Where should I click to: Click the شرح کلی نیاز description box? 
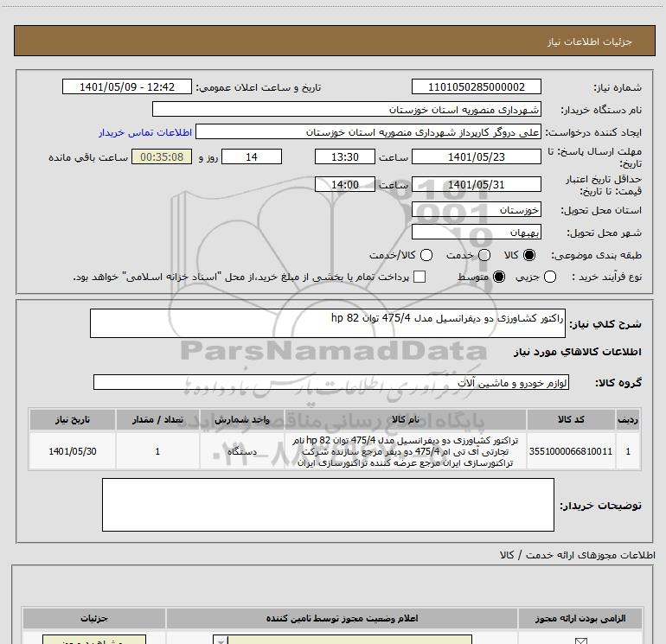pos(328,323)
